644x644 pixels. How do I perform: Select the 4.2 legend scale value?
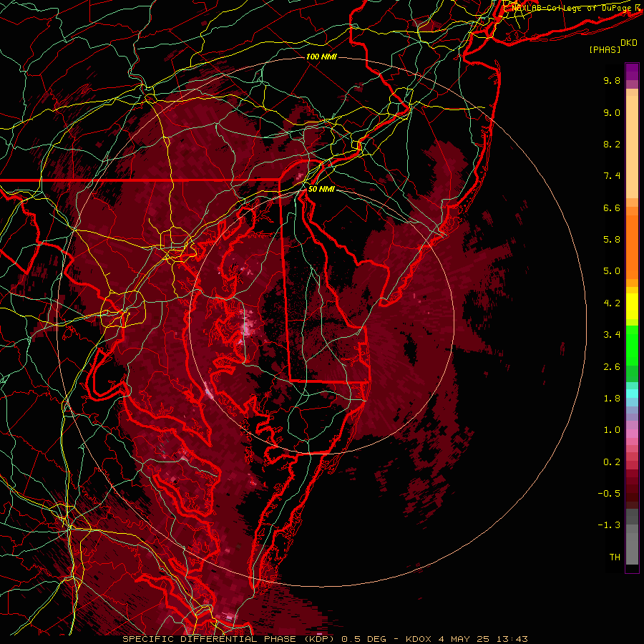click(x=612, y=303)
